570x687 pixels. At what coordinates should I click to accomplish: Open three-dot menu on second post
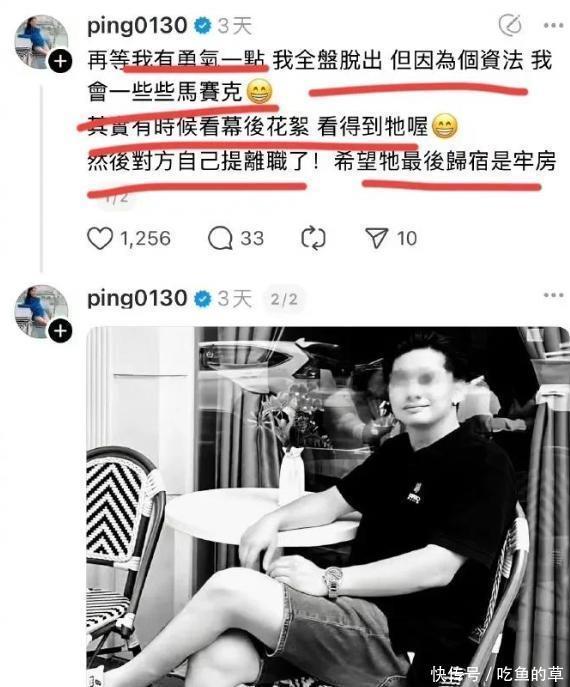553,295
